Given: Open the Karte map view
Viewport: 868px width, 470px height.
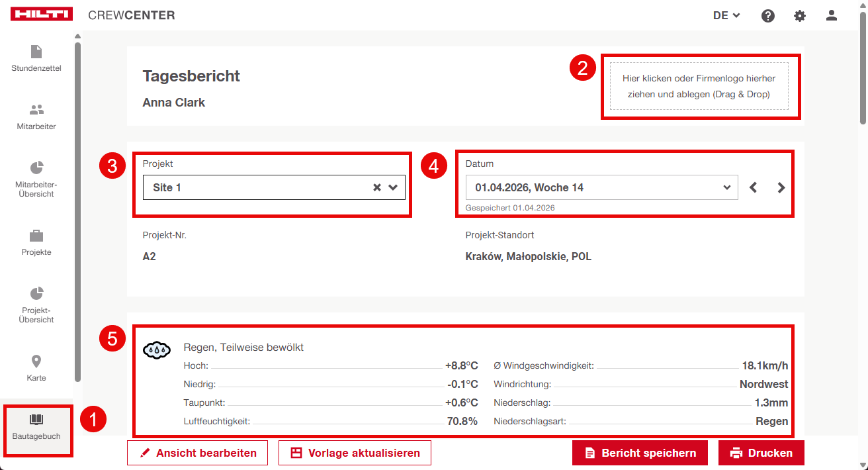Looking at the screenshot, I should [x=36, y=368].
